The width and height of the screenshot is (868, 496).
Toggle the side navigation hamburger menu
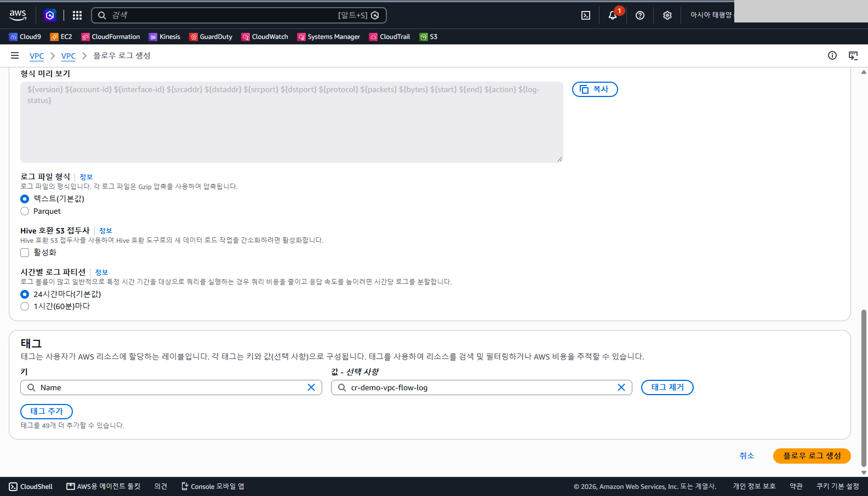pos(15,55)
